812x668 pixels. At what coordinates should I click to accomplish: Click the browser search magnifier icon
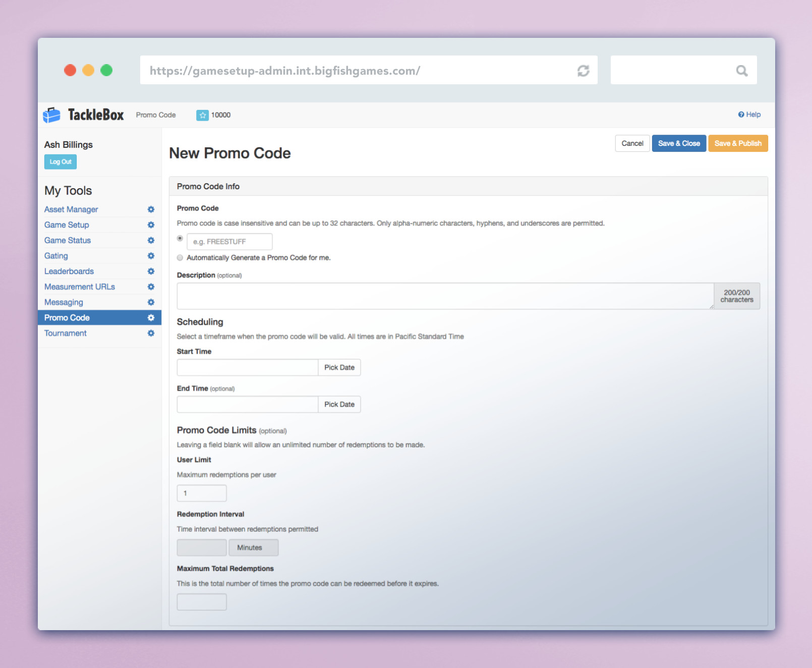741,71
